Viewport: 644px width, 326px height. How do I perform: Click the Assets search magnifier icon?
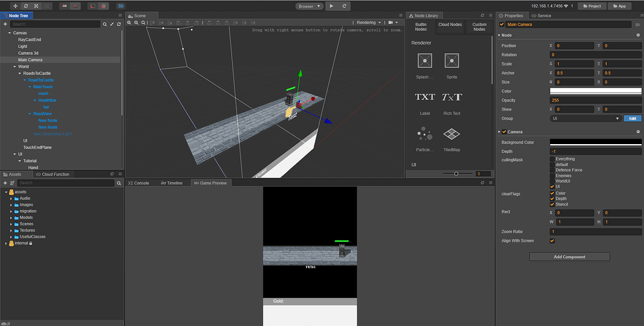pos(119,183)
